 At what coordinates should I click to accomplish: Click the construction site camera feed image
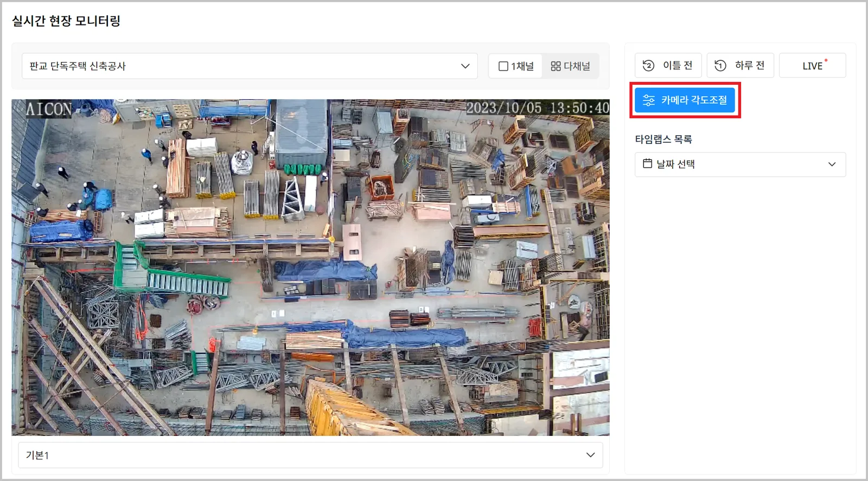(x=310, y=267)
